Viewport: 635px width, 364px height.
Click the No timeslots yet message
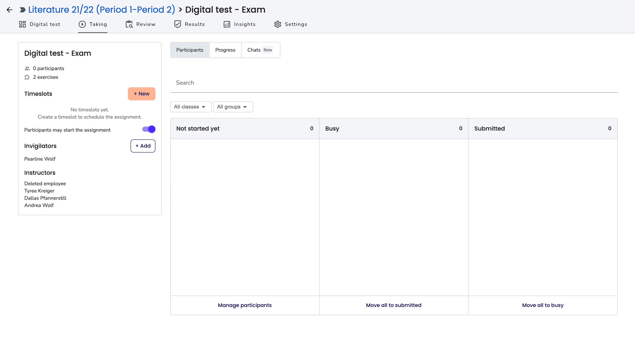click(90, 110)
